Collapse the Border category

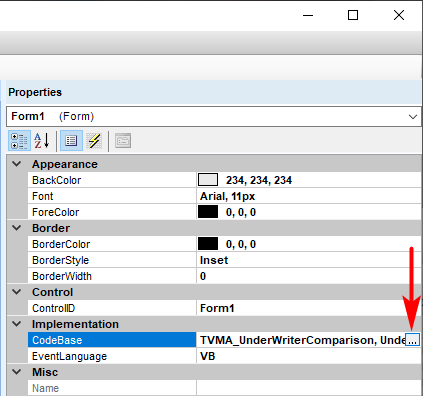tap(17, 228)
